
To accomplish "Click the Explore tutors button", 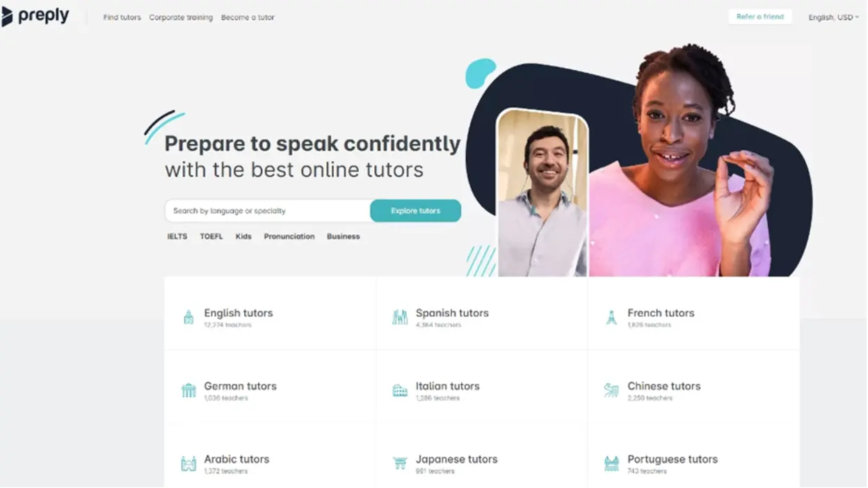I will 415,211.
